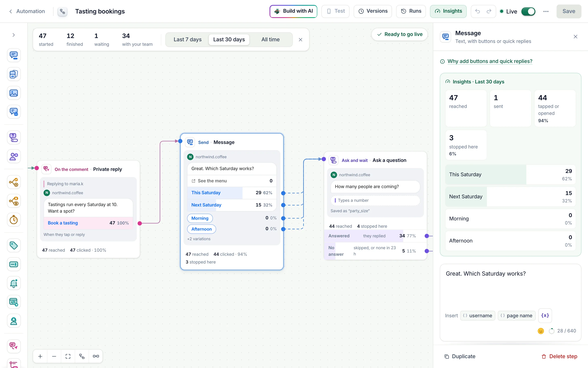
Task: Toggle the Live switch off
Action: click(x=528, y=11)
